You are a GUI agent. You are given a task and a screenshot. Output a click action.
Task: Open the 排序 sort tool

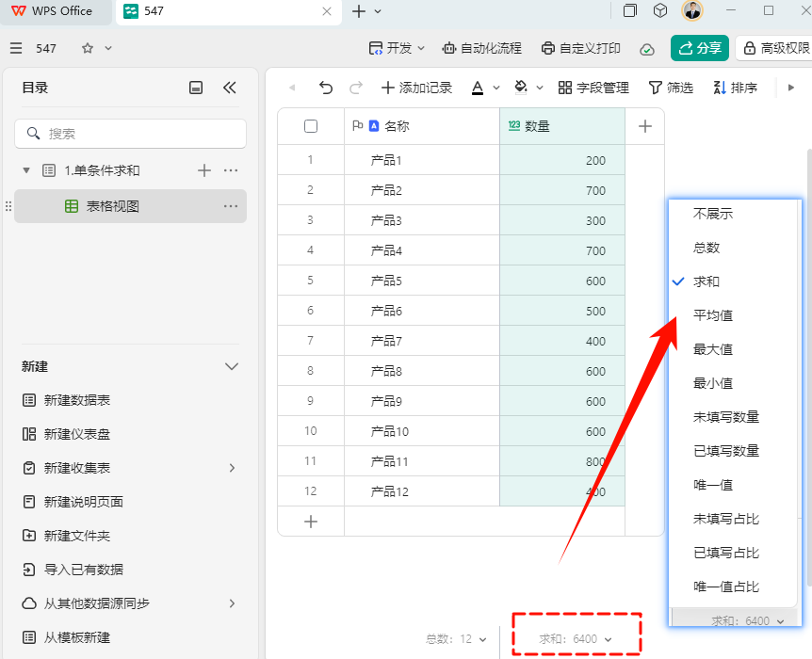click(x=736, y=88)
